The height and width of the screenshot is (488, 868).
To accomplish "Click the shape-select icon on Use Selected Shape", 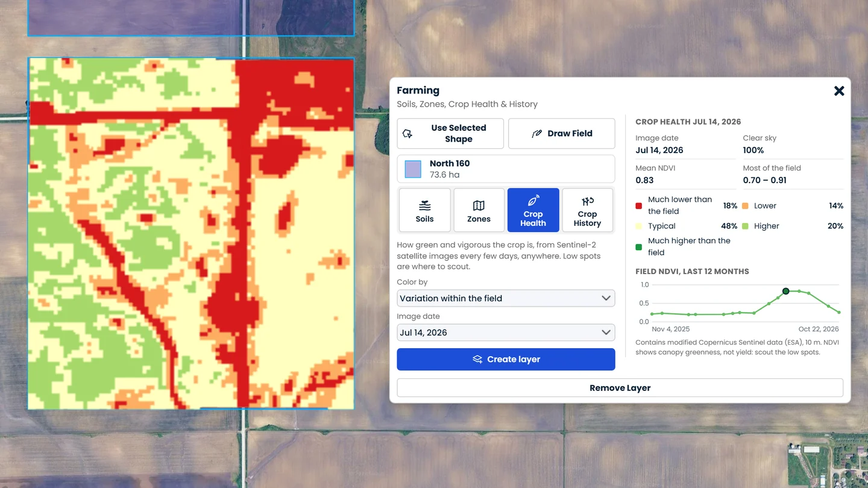I will (x=407, y=134).
